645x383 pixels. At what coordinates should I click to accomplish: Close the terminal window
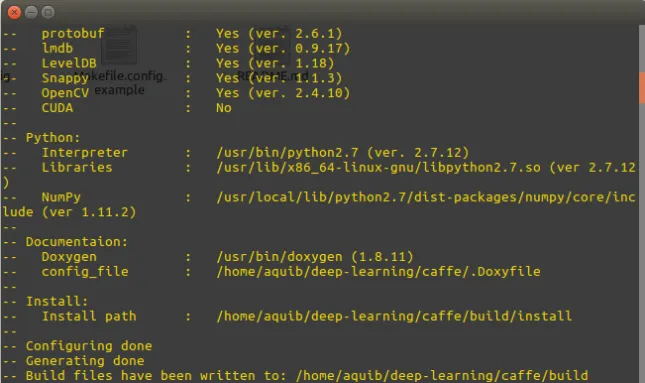(x=14, y=12)
